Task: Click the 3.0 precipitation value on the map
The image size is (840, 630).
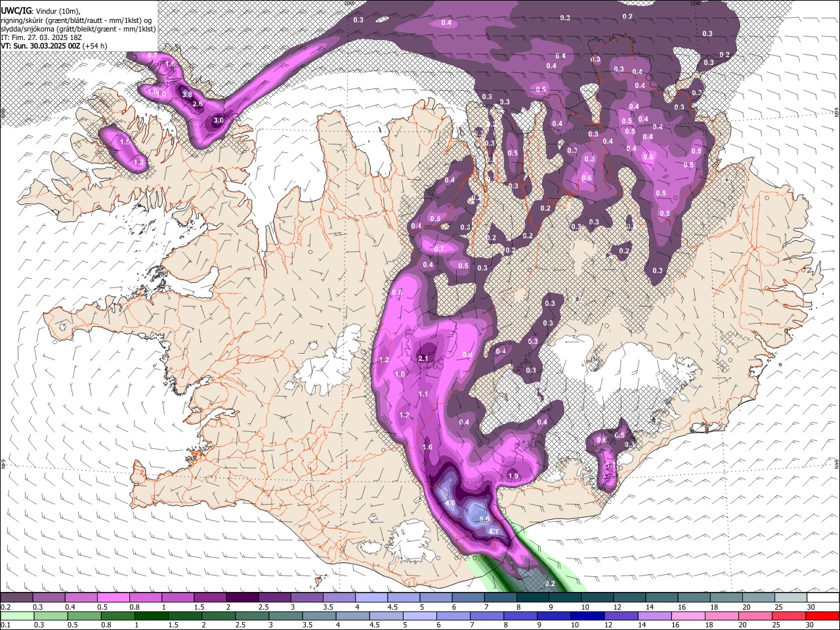Action: (219, 121)
